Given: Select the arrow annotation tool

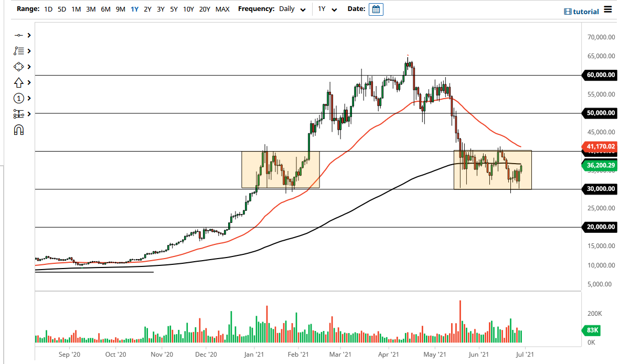Looking at the screenshot, I should [19, 82].
